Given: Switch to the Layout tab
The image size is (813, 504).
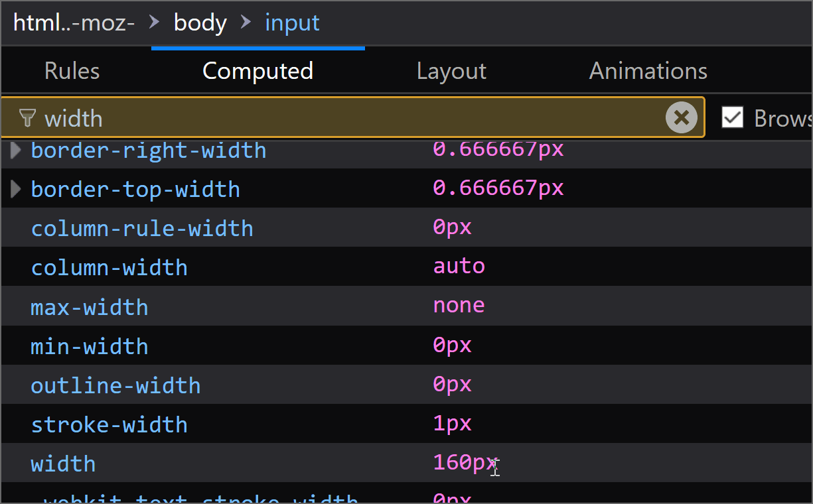Looking at the screenshot, I should point(451,71).
